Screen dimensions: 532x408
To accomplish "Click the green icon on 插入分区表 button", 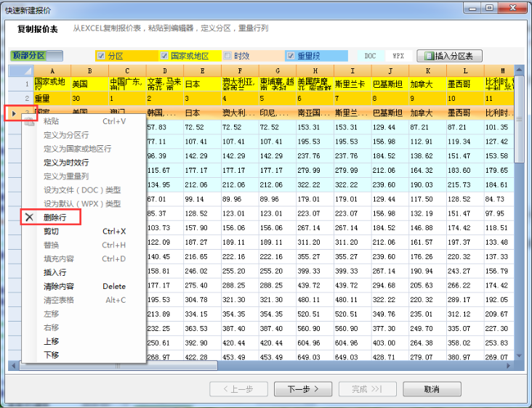I will click(429, 56).
